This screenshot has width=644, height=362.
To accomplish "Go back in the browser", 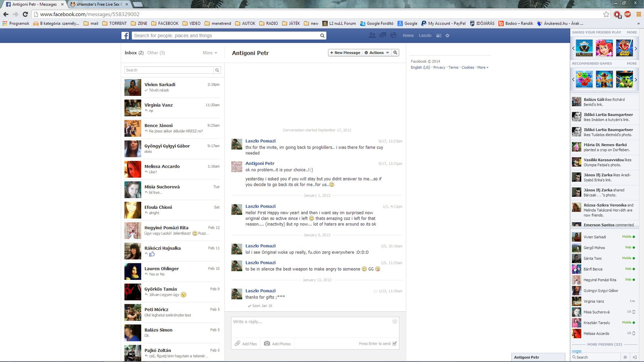I will tap(6, 14).
